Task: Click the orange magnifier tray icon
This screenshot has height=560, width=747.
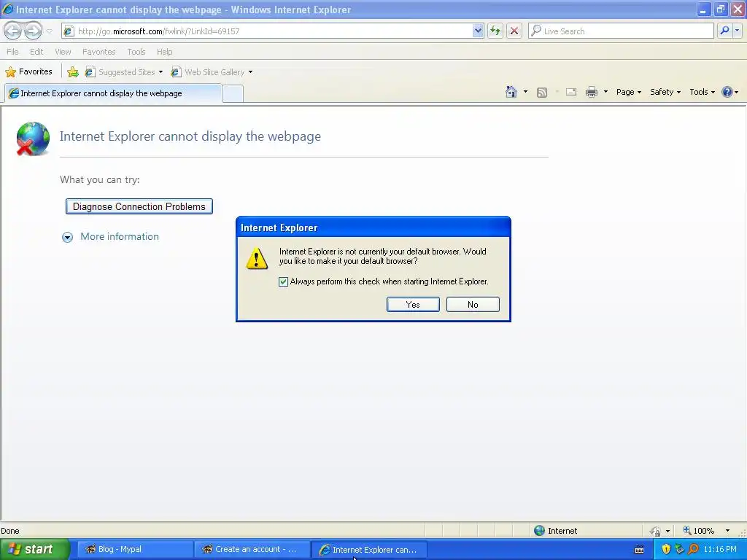Action: pos(693,549)
